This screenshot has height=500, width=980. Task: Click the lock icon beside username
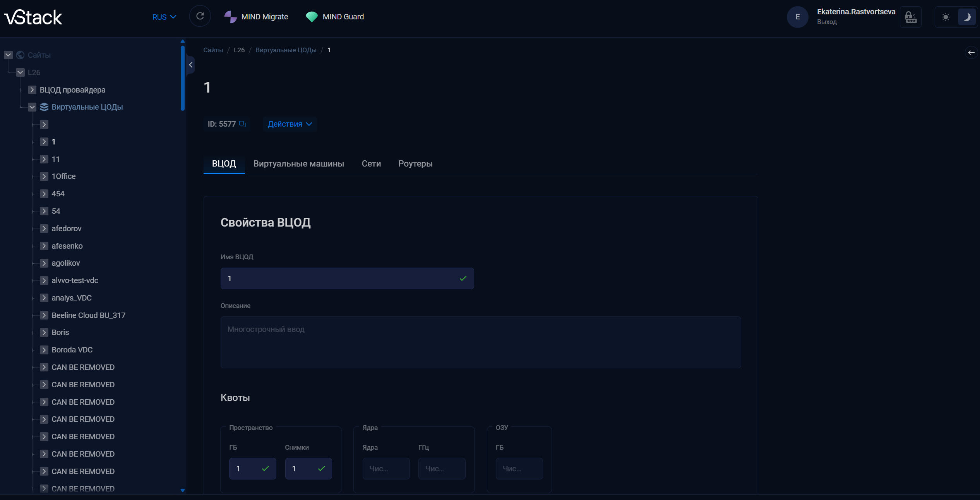[x=910, y=17]
